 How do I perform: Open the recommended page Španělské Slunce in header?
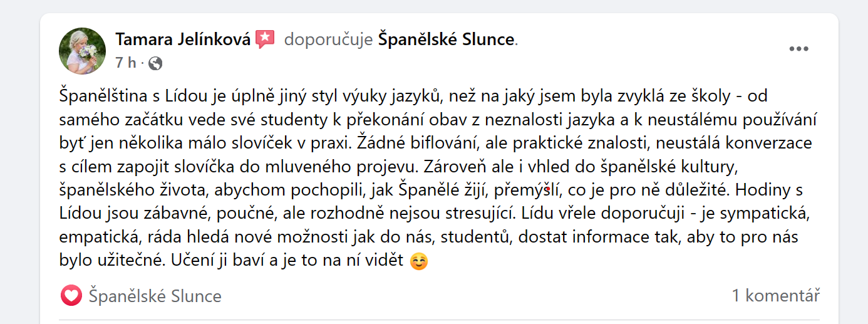pyautogui.click(x=445, y=39)
